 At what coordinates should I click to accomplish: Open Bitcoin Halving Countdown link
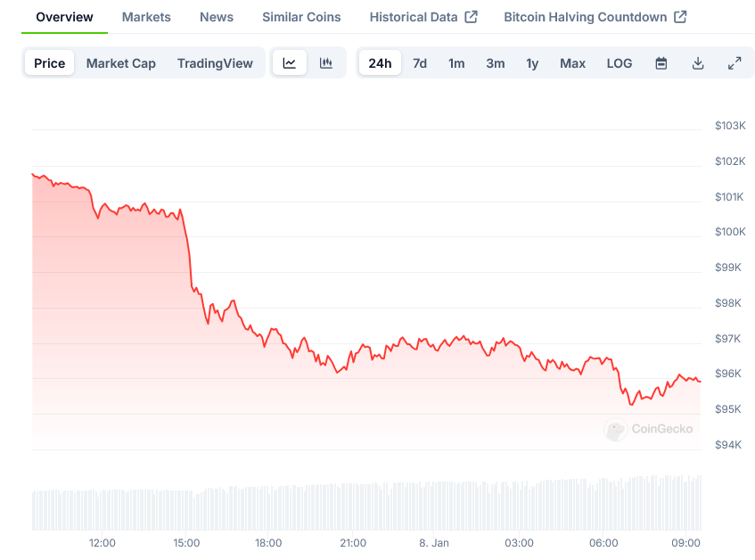coord(595,17)
